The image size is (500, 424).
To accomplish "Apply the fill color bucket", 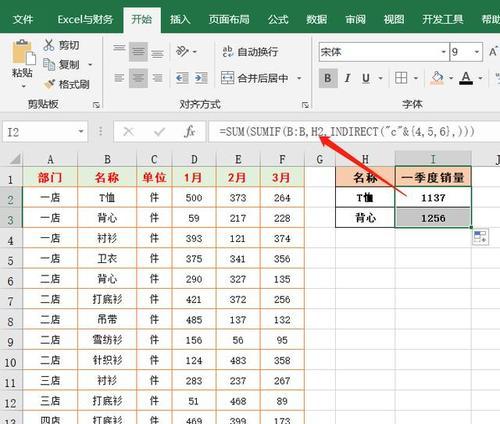I will point(437,78).
